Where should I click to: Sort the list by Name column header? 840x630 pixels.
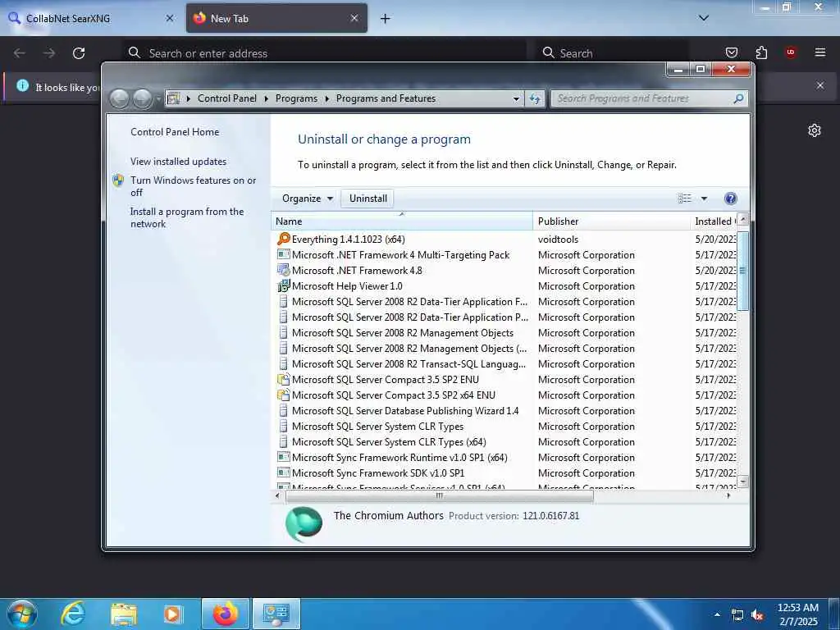click(x=402, y=221)
